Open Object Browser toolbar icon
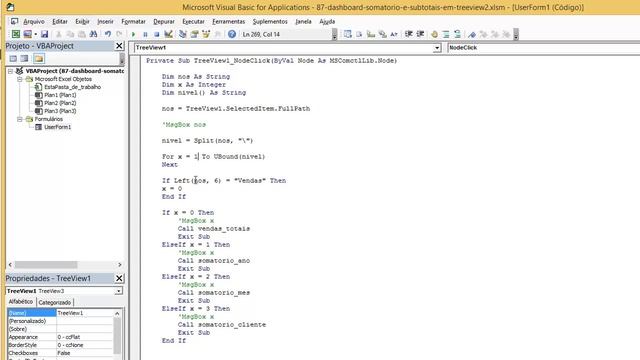Screen dimensions: 640x360 (x=206, y=34)
